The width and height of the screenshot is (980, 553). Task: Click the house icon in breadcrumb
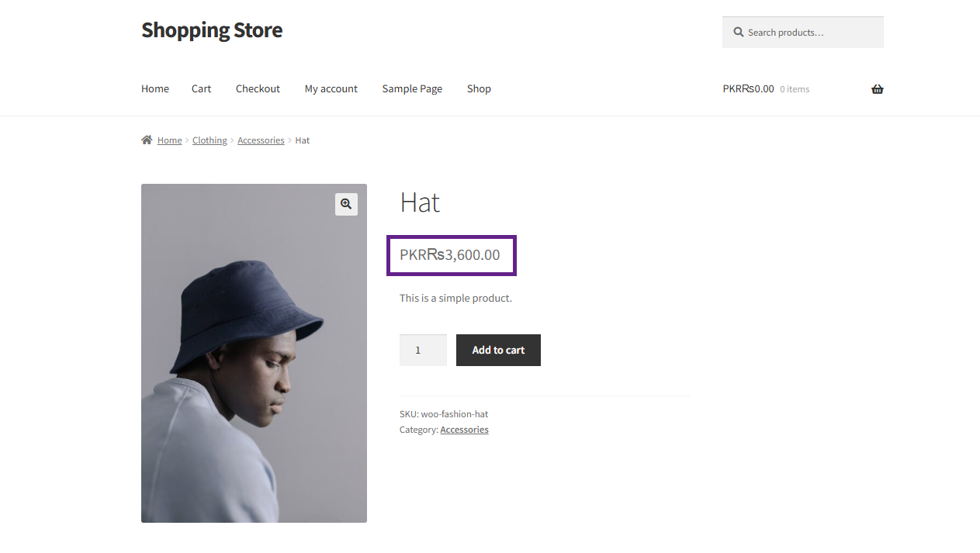[x=147, y=140]
